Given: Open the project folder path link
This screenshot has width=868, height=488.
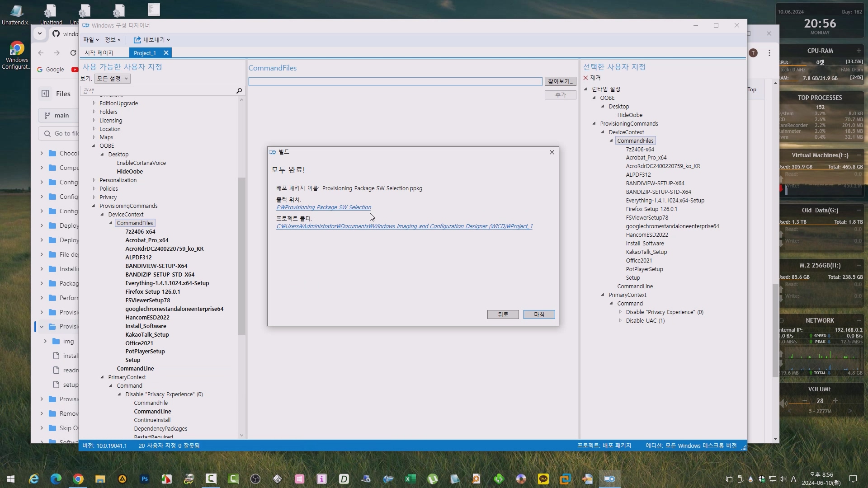Looking at the screenshot, I should pos(404,226).
